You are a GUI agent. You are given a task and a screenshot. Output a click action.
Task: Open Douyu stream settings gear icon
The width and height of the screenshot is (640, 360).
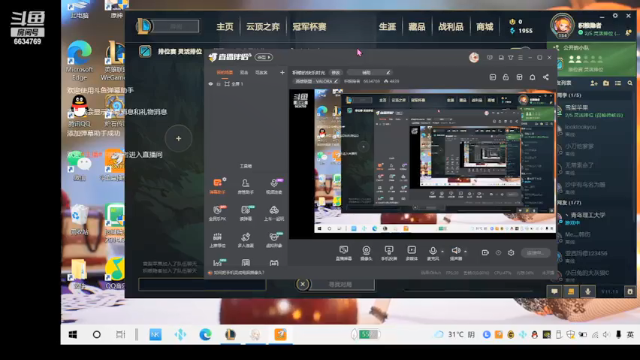click(x=511, y=253)
